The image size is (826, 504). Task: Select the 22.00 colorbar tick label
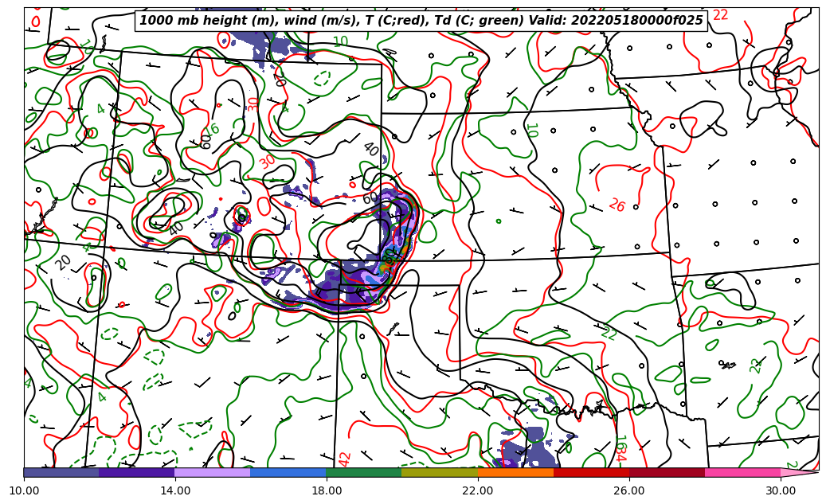(478, 490)
